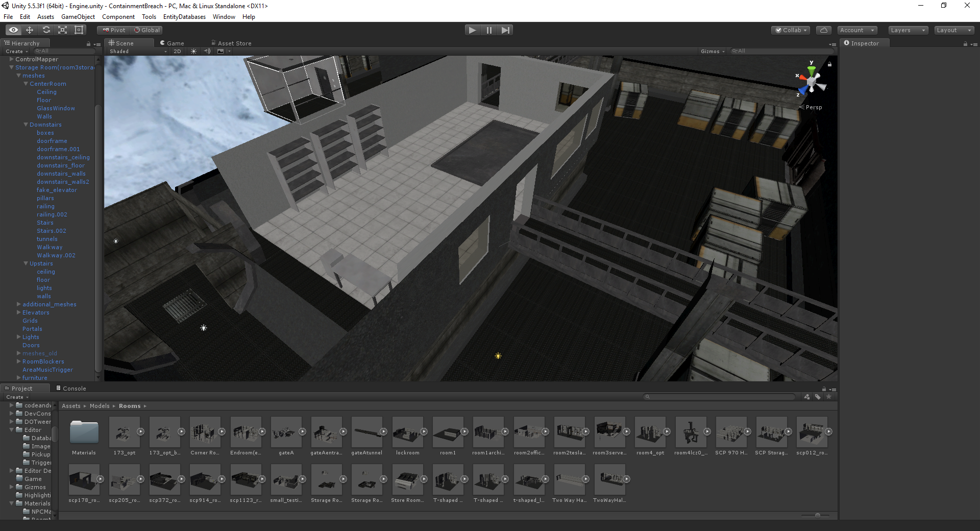Open the Component menu

point(118,17)
